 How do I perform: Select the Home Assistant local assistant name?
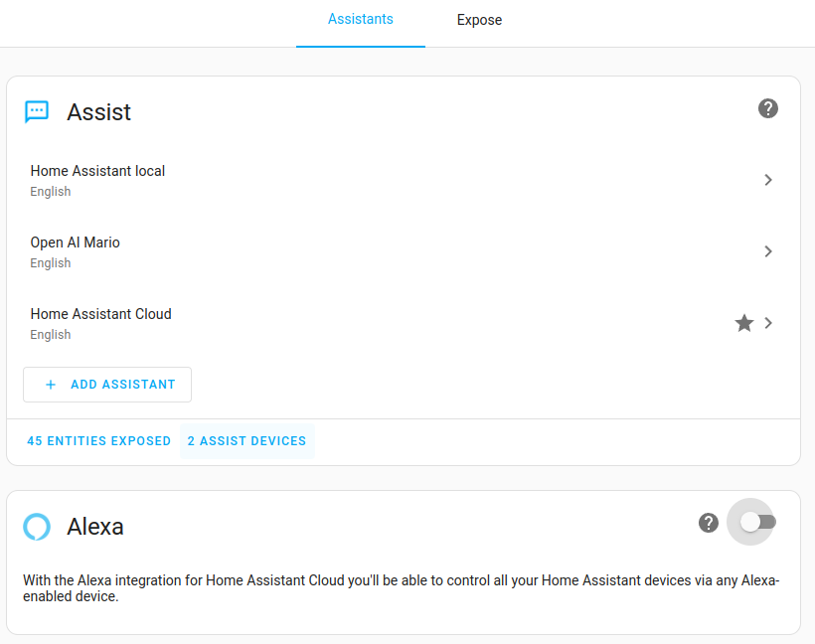tap(97, 171)
